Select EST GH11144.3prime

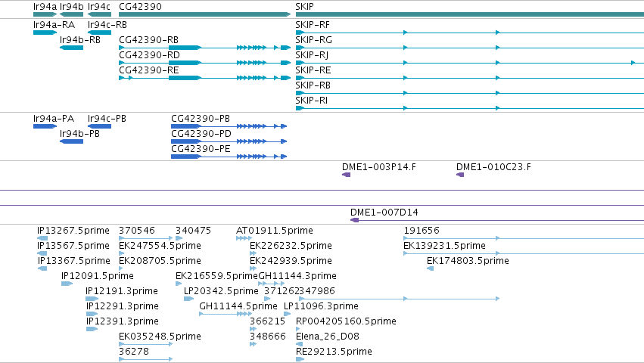click(297, 276)
